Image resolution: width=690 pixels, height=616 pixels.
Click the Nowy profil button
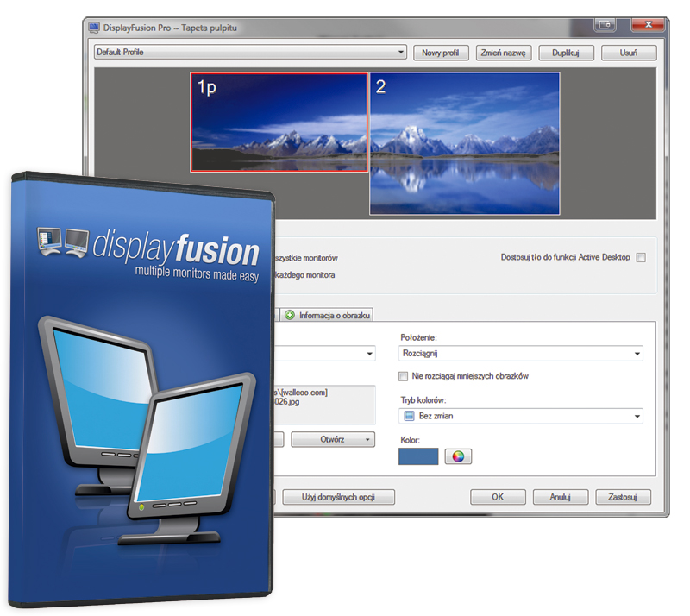(440, 53)
